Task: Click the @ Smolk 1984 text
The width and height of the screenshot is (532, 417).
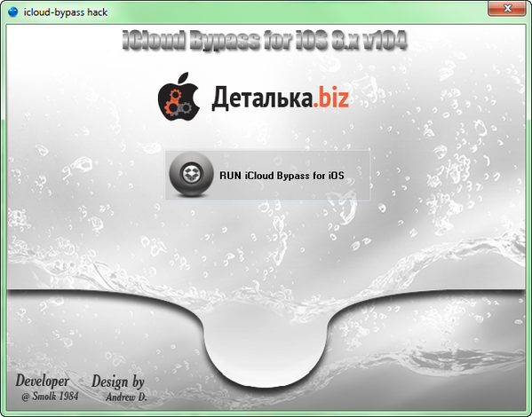Action: (50, 396)
